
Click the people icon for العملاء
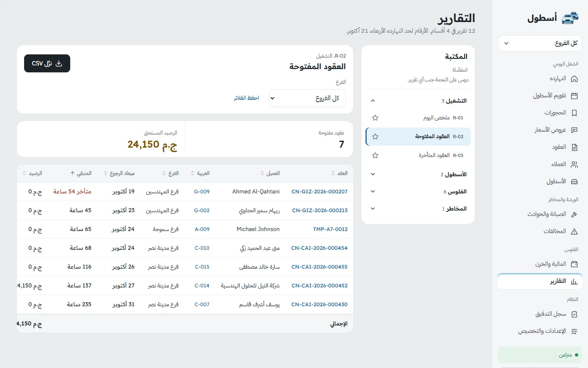click(574, 164)
